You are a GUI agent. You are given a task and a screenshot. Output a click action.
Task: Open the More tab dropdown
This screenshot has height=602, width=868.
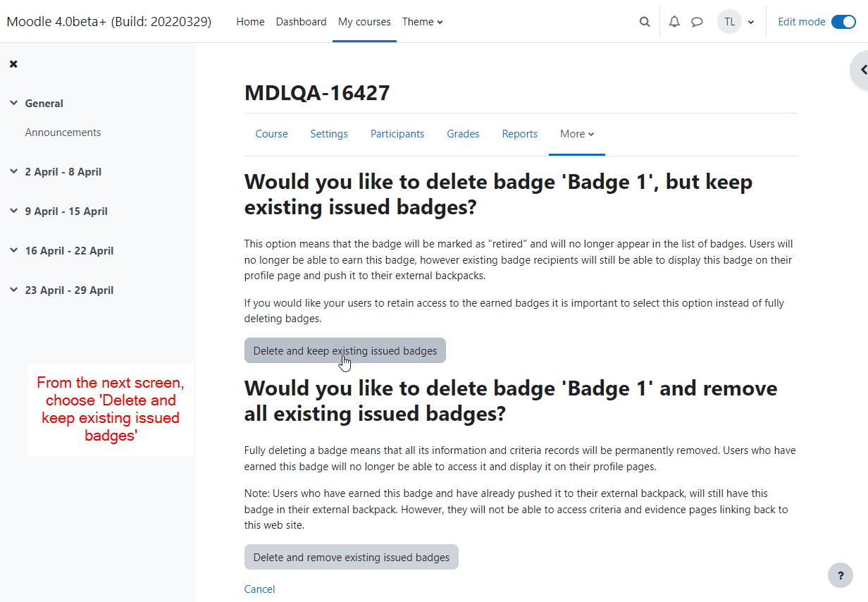[x=577, y=134]
